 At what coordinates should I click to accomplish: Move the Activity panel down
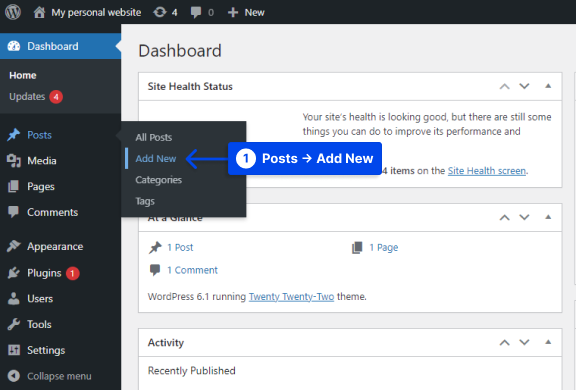[x=524, y=342]
